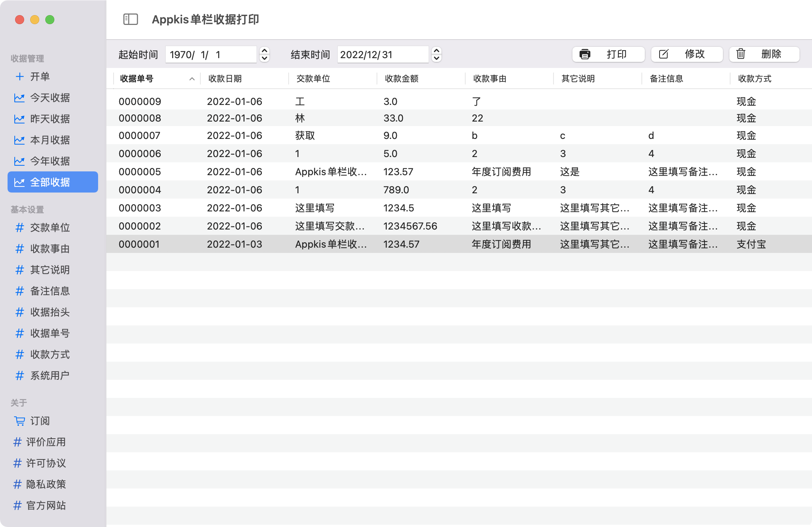Click the plus icon beside 开单

coord(20,77)
